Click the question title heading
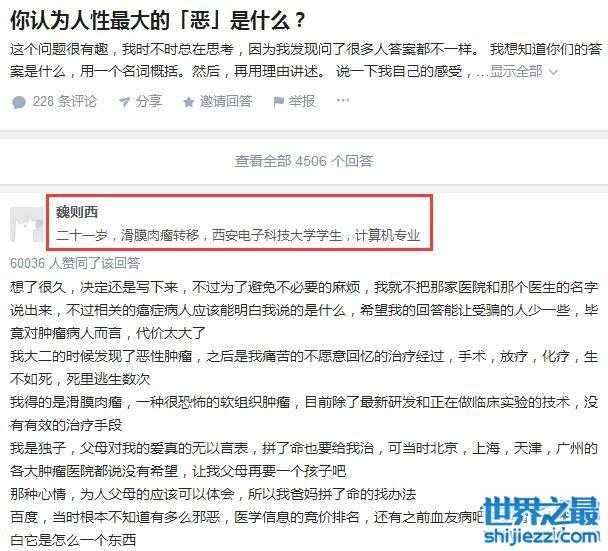Screen dimensions: 608x551 pos(157,20)
